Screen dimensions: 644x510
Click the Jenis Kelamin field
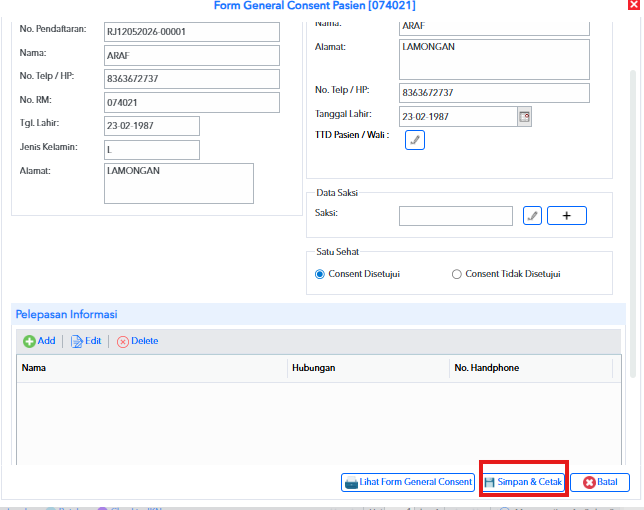(x=152, y=150)
